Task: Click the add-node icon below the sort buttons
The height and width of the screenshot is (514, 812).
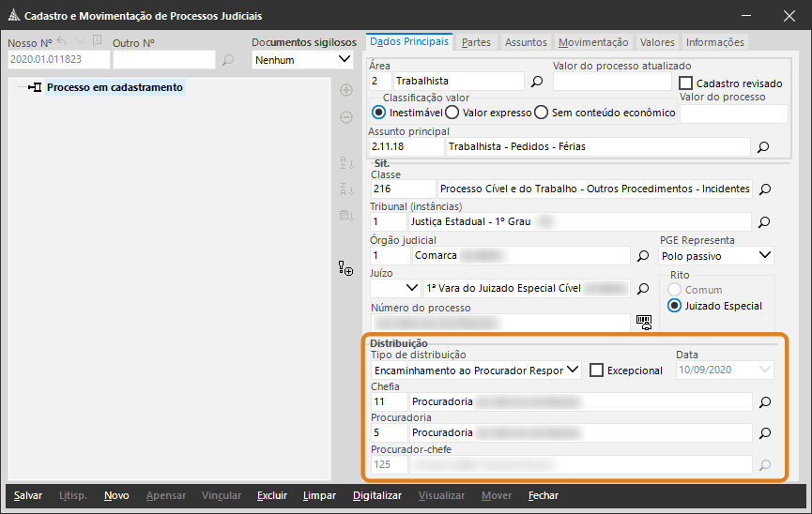Action: tap(345, 269)
